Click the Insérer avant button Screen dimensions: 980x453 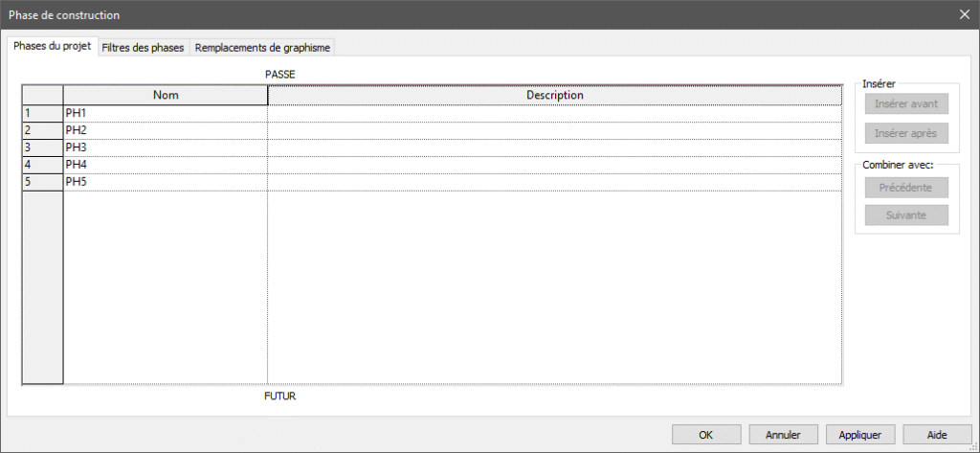pyautogui.click(x=905, y=103)
